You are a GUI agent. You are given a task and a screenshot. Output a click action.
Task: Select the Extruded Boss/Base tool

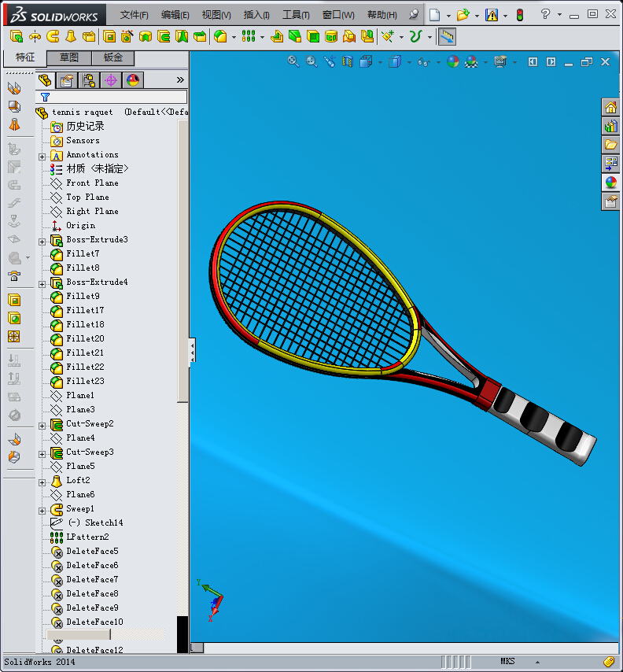(17, 36)
